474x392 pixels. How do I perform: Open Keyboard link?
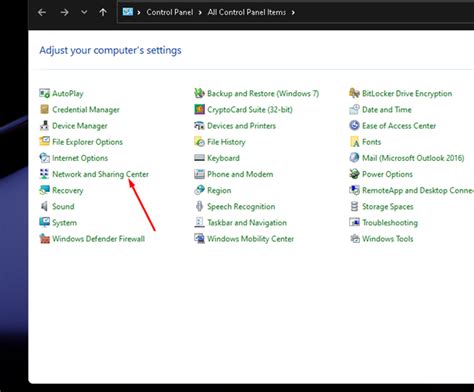coord(223,158)
